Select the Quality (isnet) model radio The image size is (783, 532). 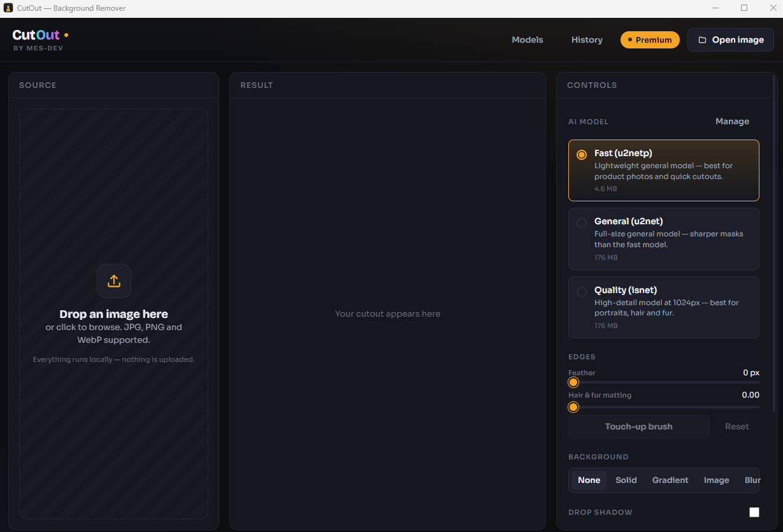pyautogui.click(x=582, y=292)
